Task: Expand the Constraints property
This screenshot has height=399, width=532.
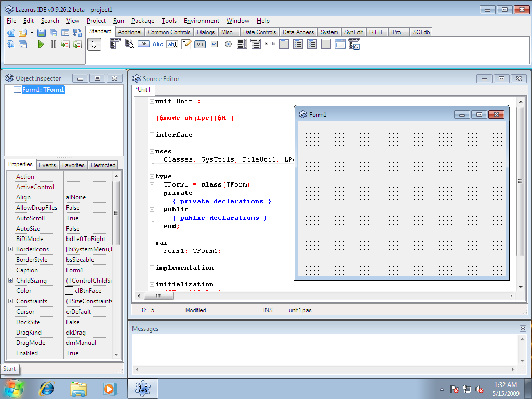Action: 10,301
